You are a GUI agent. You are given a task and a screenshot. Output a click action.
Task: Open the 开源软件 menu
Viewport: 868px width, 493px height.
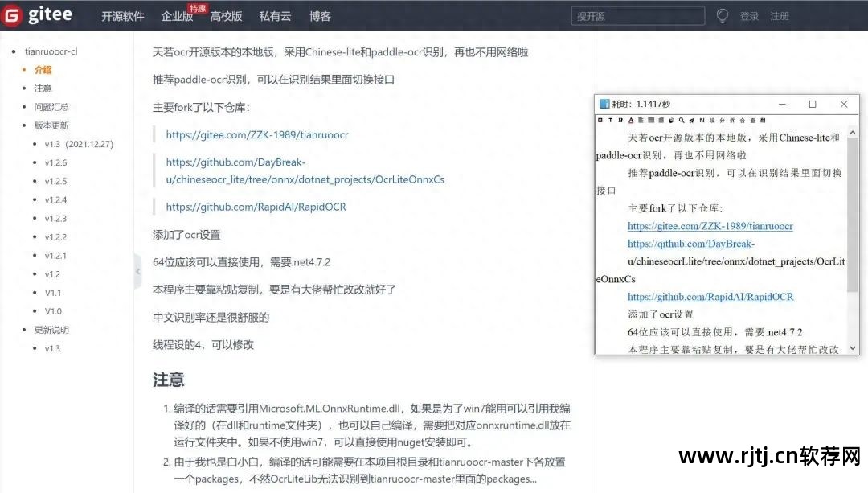(122, 17)
